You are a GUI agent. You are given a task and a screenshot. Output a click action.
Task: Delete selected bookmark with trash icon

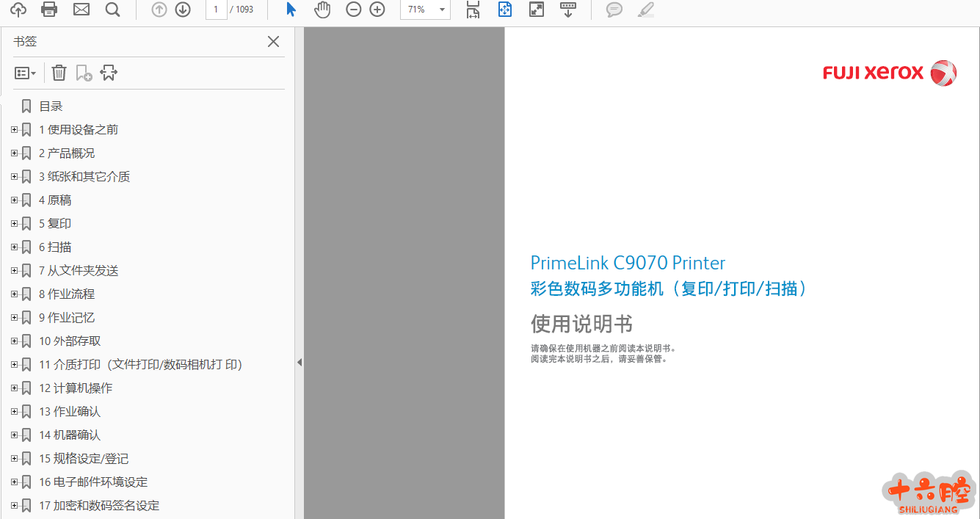59,73
